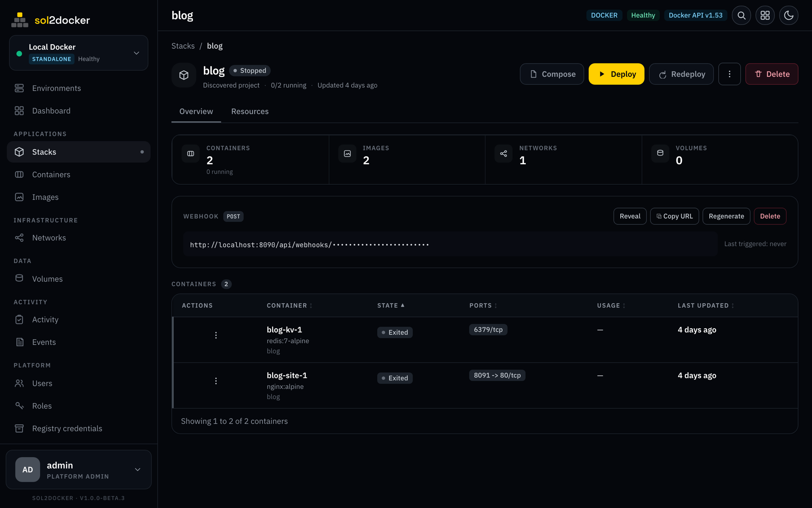Click the Users sidebar icon
The image size is (812, 508).
point(19,383)
